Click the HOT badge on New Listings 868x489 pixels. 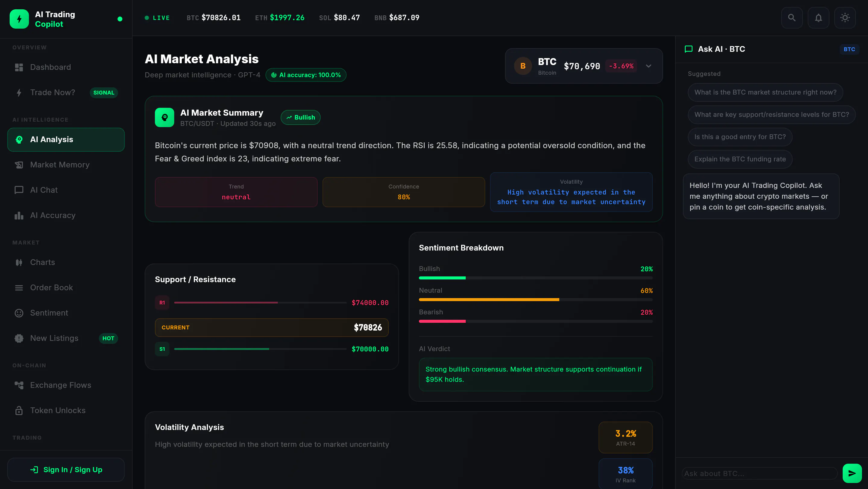108,338
